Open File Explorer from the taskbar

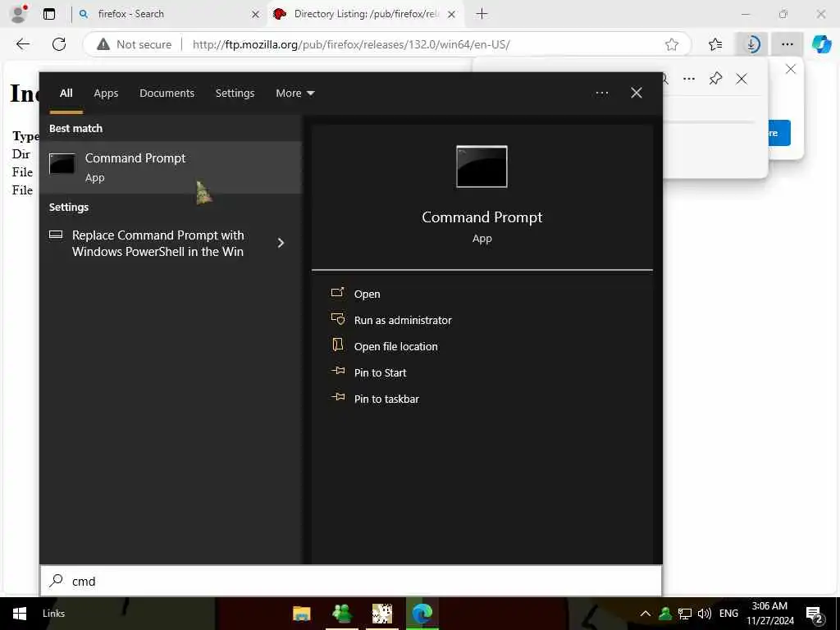coord(302,614)
